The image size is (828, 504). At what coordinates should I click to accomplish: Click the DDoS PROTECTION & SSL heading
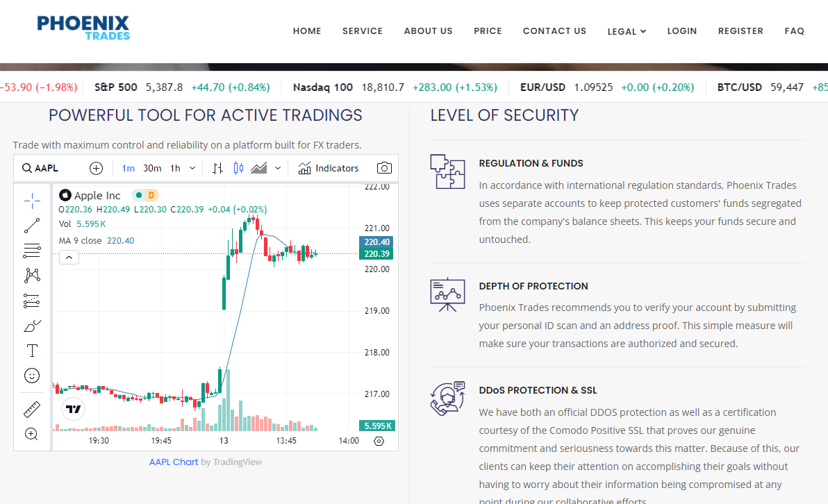click(538, 391)
